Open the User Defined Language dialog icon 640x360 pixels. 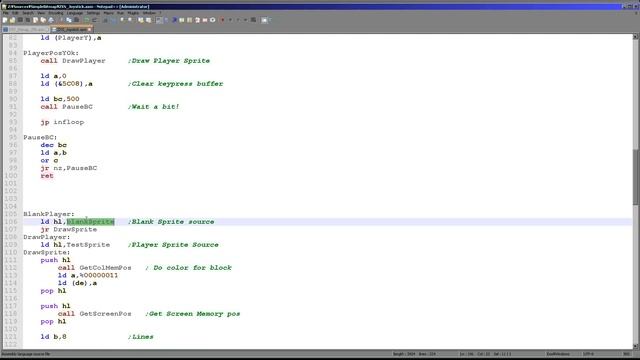[x=182, y=20]
